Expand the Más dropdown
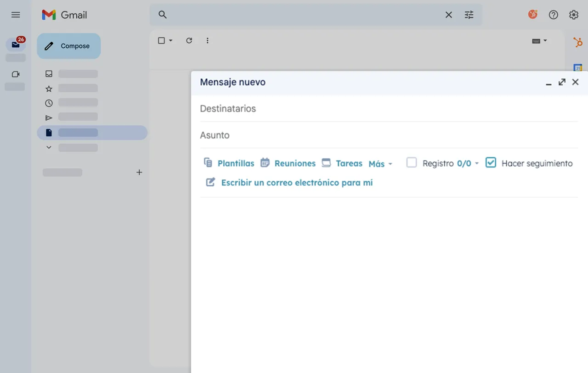This screenshot has width=588, height=373. click(380, 164)
